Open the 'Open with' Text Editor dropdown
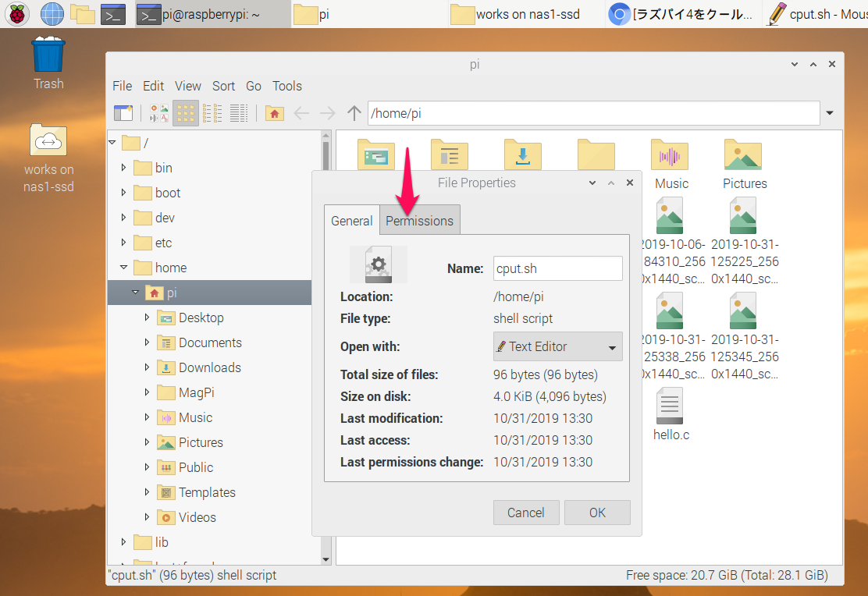868x596 pixels. pyautogui.click(x=557, y=346)
